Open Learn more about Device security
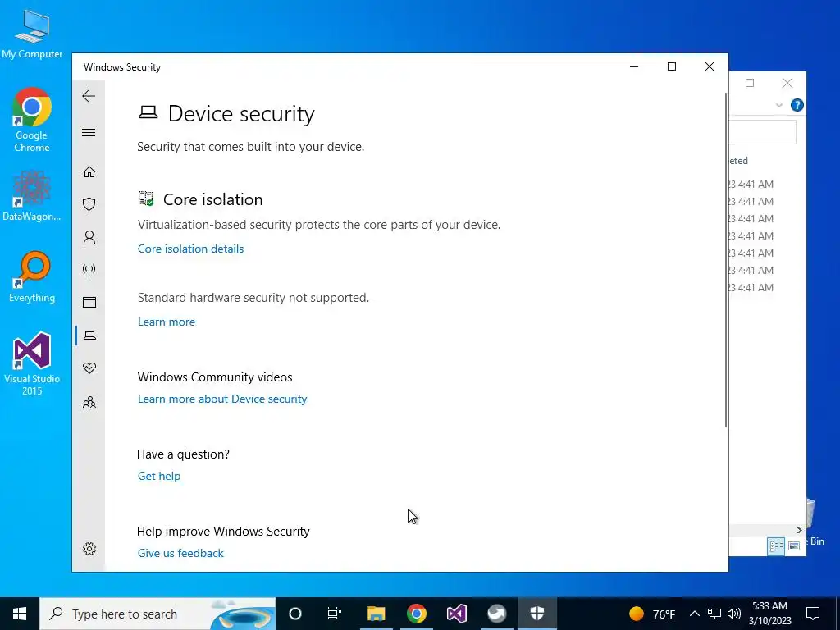The image size is (840, 630). point(222,399)
